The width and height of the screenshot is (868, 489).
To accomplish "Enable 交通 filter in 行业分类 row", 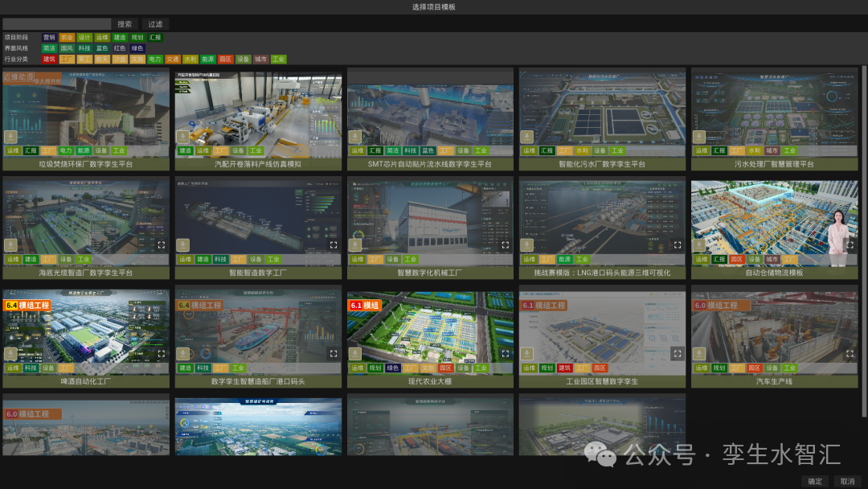I will coord(173,59).
